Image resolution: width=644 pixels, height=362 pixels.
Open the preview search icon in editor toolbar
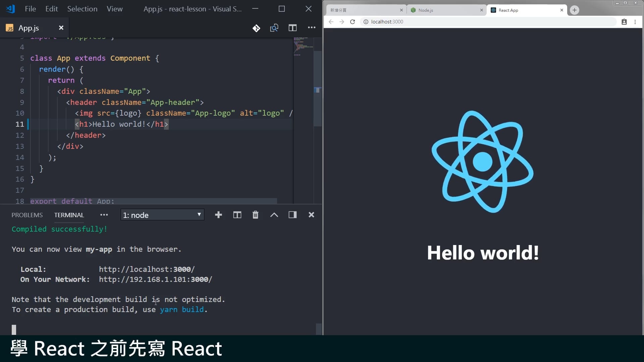(x=274, y=28)
